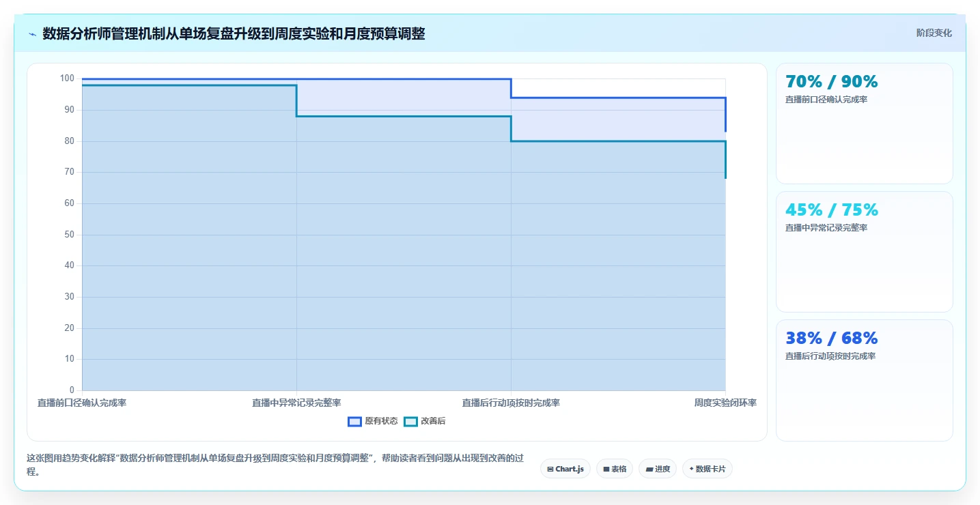
Task: Click the 直播后行动项按时完成率 axis label
Action: pos(511,403)
